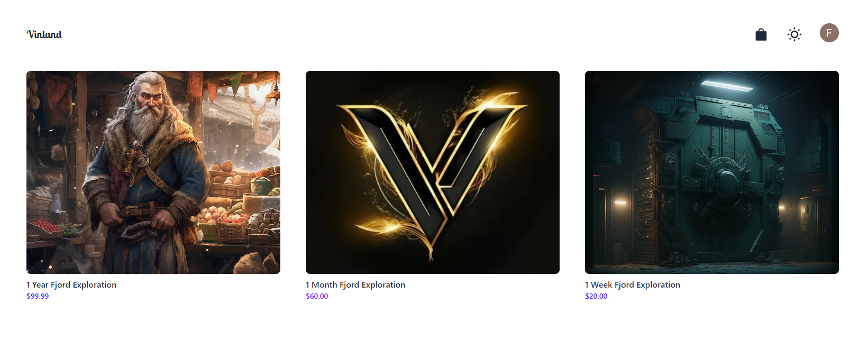Click the $20.00 price
The image size is (868, 350).
click(x=596, y=296)
